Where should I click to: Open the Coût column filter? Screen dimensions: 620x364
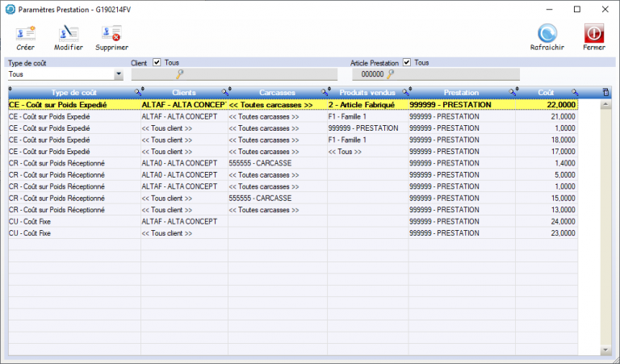pyautogui.click(x=576, y=93)
